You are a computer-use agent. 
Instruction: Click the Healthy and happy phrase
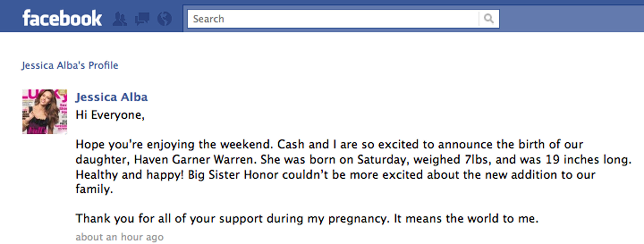pos(129,175)
